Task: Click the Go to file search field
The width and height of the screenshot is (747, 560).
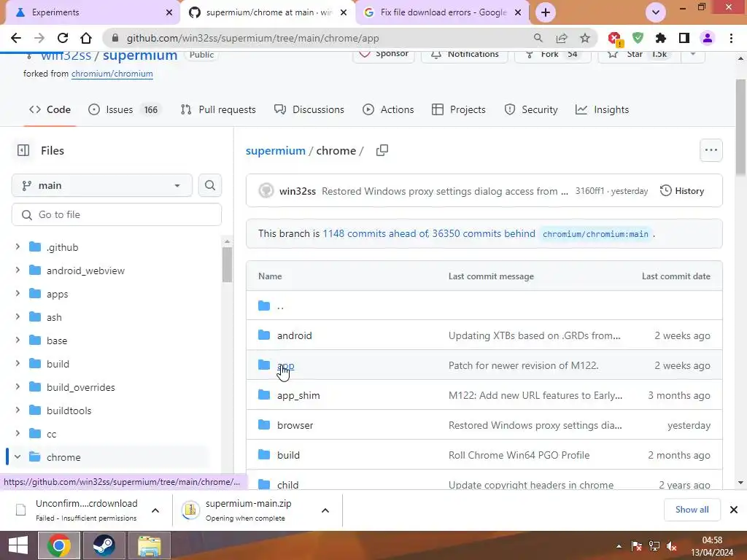Action: pos(117,214)
